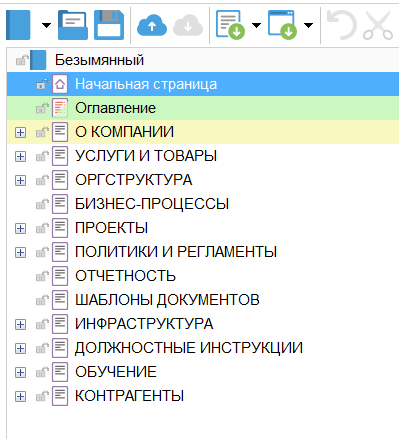Select the ОТЧЕТНОСТЬ topic
This screenshot has height=439, width=399.
point(125,276)
